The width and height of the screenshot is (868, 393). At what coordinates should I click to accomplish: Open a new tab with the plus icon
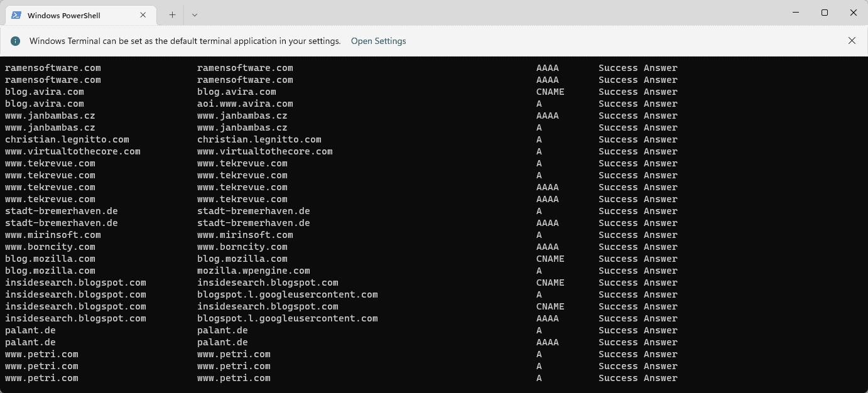(x=171, y=14)
